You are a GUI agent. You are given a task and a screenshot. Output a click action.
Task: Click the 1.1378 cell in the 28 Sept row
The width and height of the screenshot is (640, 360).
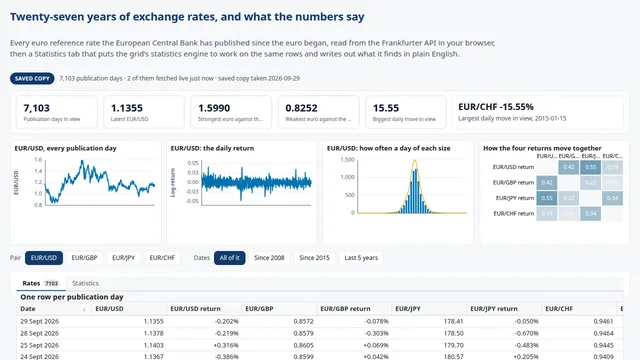(129, 333)
